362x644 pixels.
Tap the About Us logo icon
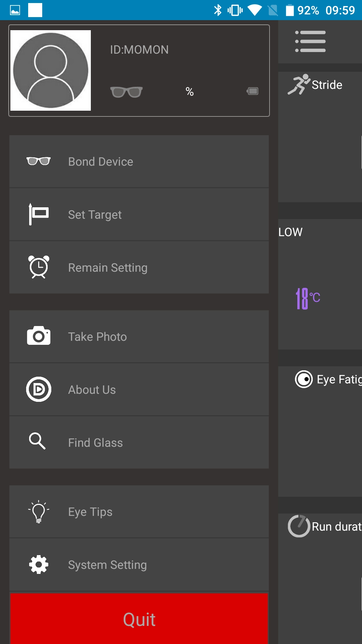click(x=39, y=389)
